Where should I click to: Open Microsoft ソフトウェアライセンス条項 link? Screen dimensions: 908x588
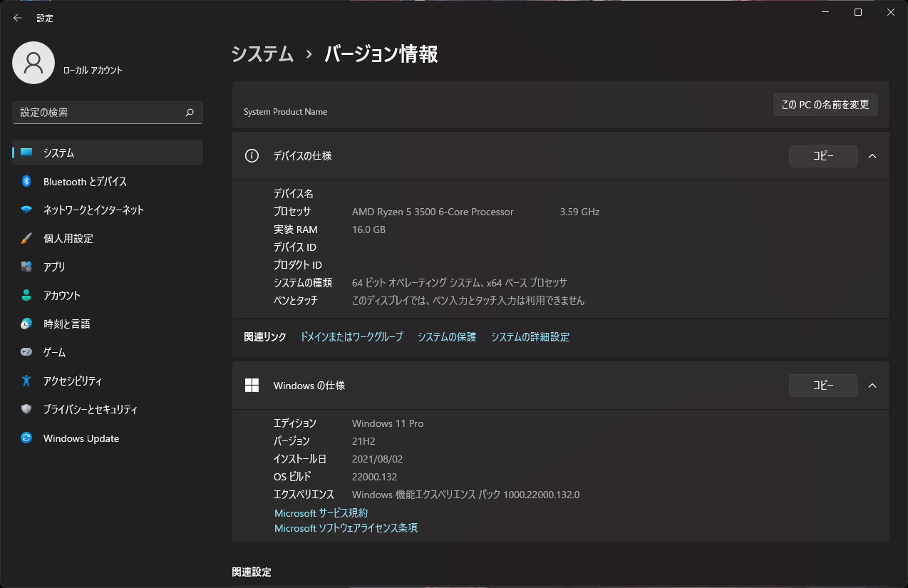click(346, 528)
